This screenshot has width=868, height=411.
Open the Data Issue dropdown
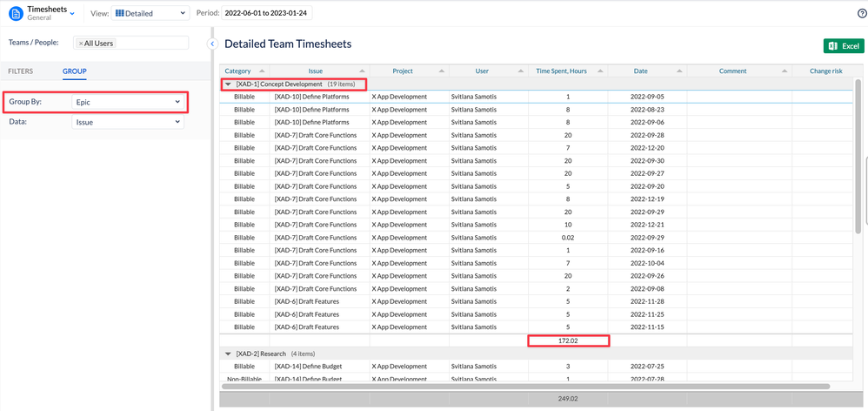[127, 122]
